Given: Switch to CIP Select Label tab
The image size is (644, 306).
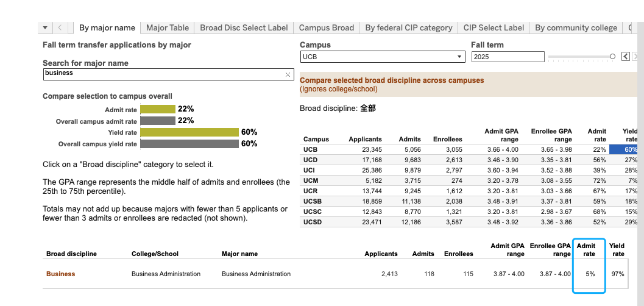Looking at the screenshot, I should (494, 28).
